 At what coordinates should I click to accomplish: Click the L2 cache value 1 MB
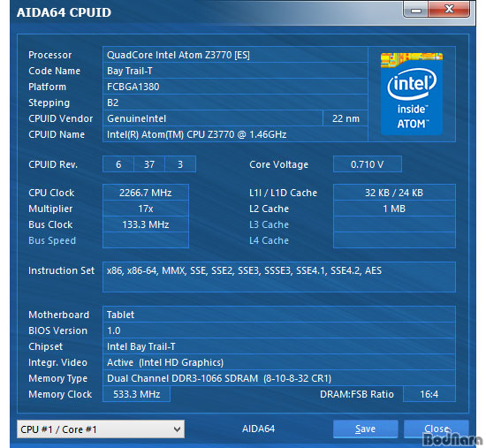coord(394,209)
